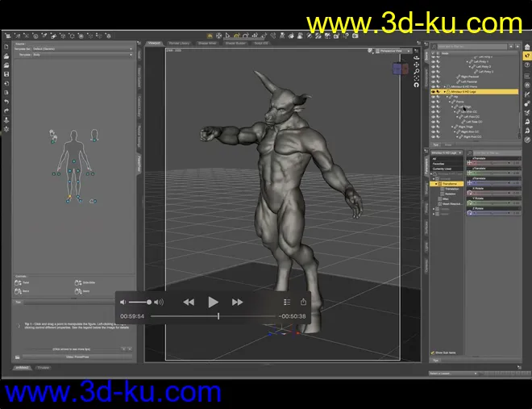Click the Save file icon in left toolbar
Image resolution: width=532 pixels, height=409 pixels.
pos(6,74)
